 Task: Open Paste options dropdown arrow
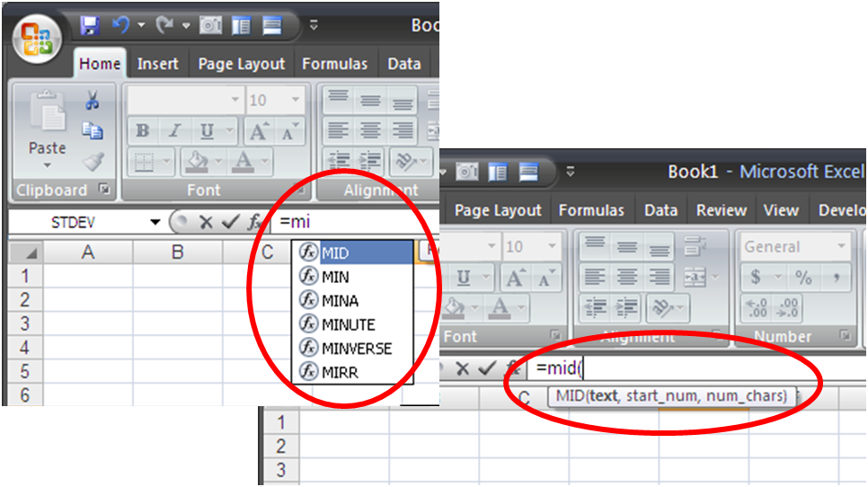pos(47,165)
